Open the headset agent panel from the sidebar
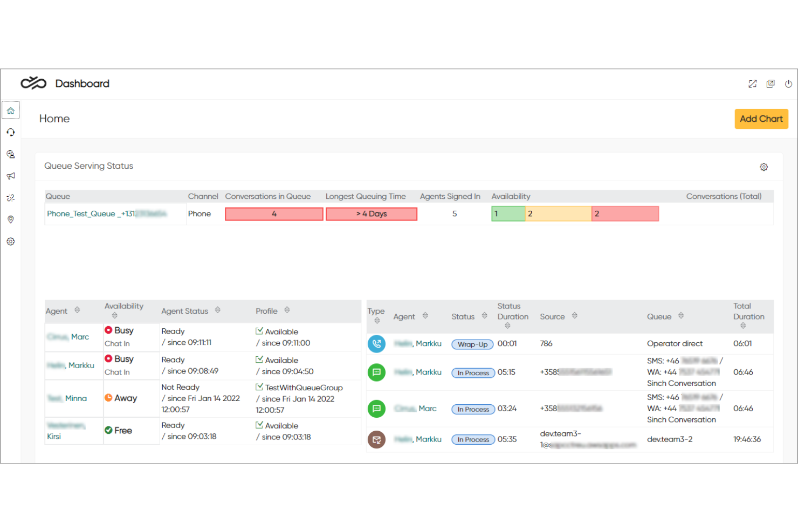 [10, 132]
